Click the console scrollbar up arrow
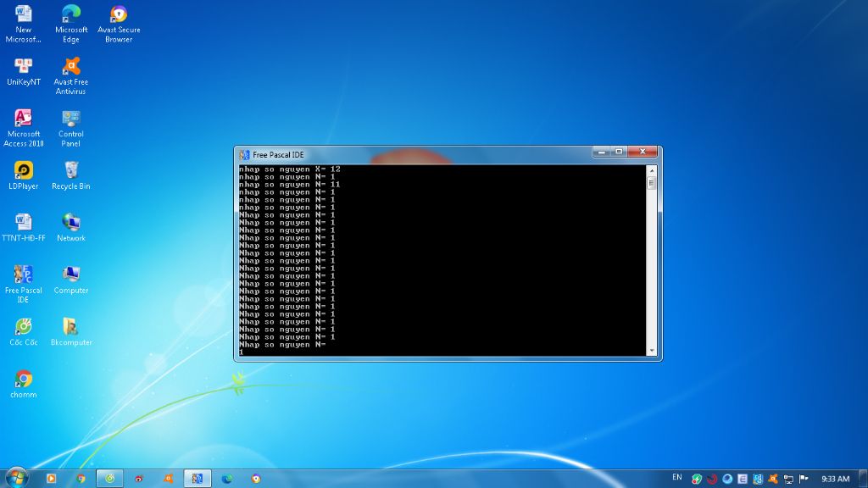 click(x=652, y=170)
